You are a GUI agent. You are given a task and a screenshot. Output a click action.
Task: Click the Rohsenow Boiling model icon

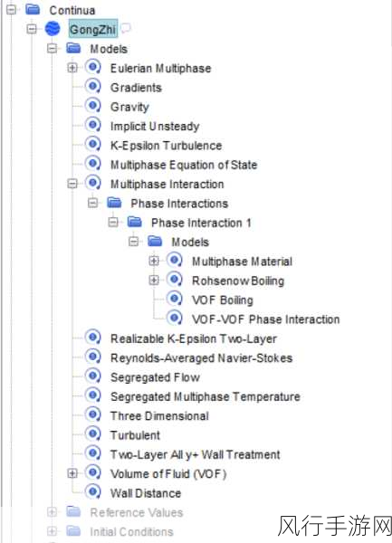[175, 279]
